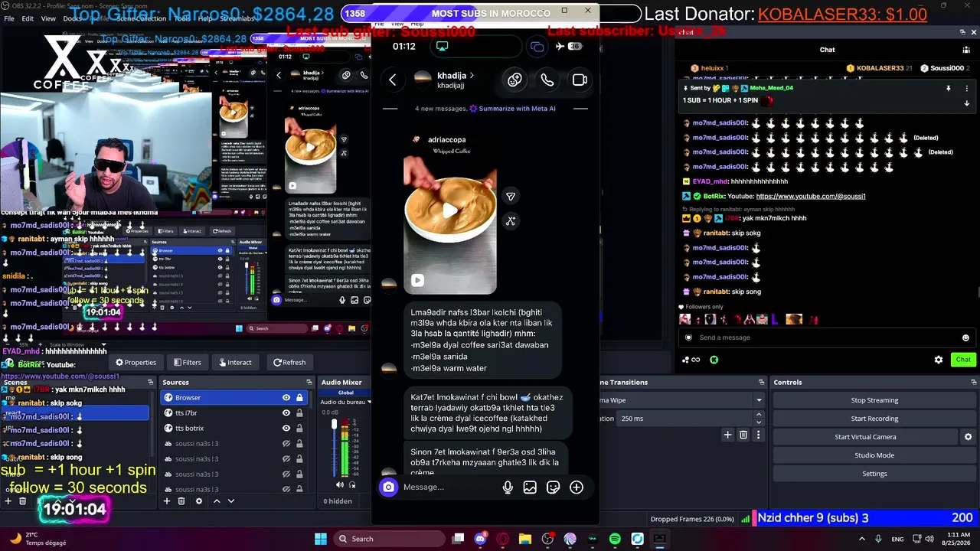Open source properties gear in Sources toolbar

[x=199, y=501]
